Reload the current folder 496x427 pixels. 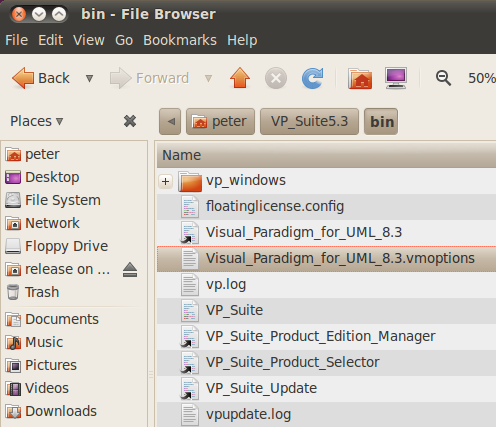pos(312,78)
